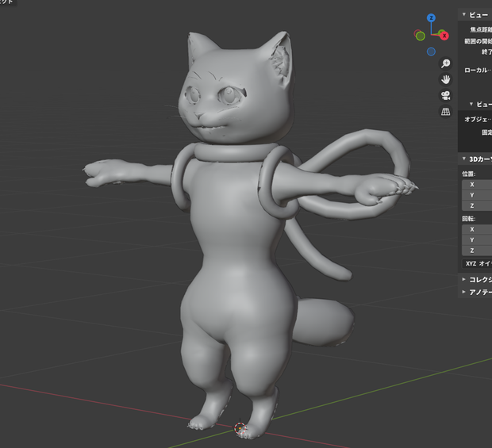Click the zoom magnifier viewport icon
The height and width of the screenshot is (448, 492).
(445, 63)
